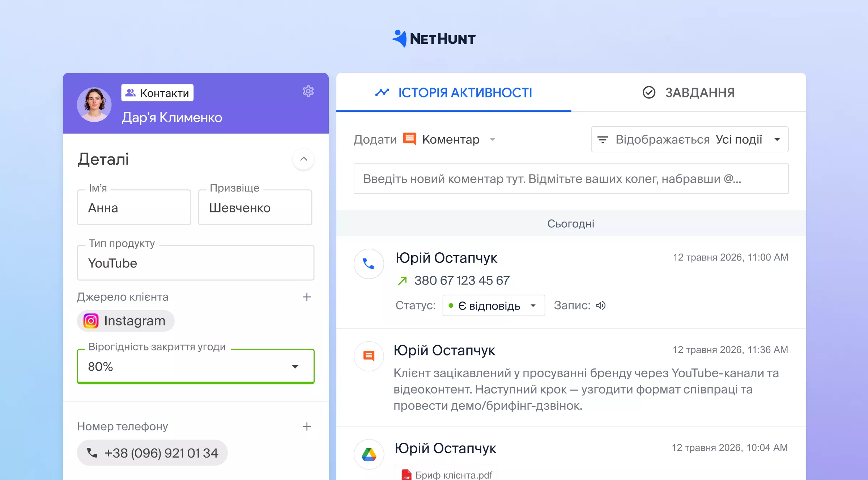Image resolution: width=868 pixels, height=480 pixels.
Task: Play the call recording speaker icon
Action: click(601, 306)
